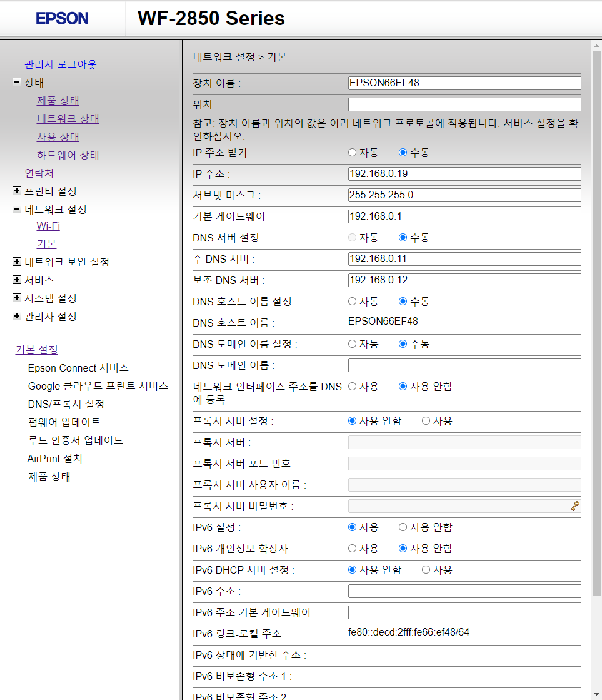Click the 네트워크 설정 > 기본 breadcrumb
Image resolution: width=602 pixels, height=700 pixels.
point(239,57)
